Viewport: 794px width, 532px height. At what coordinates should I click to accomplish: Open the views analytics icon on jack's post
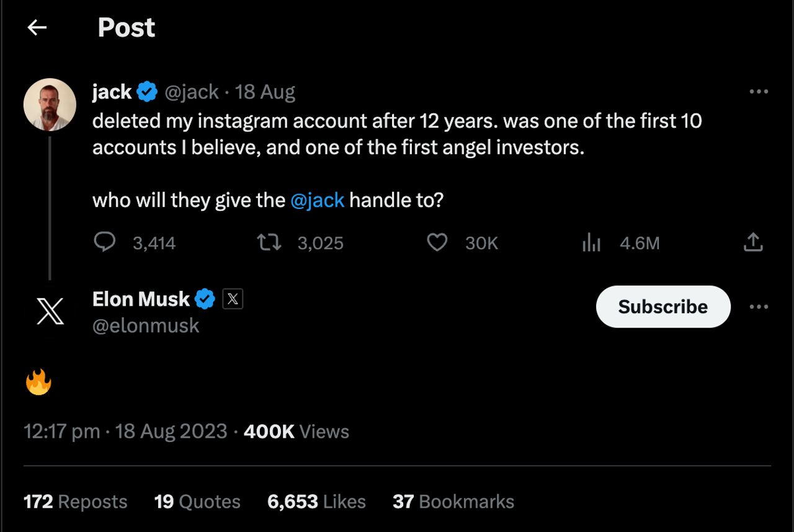click(x=591, y=242)
